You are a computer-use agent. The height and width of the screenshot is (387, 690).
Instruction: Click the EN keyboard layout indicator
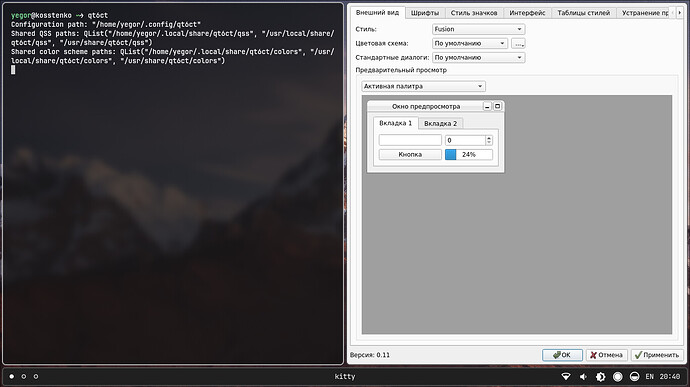click(x=650, y=376)
